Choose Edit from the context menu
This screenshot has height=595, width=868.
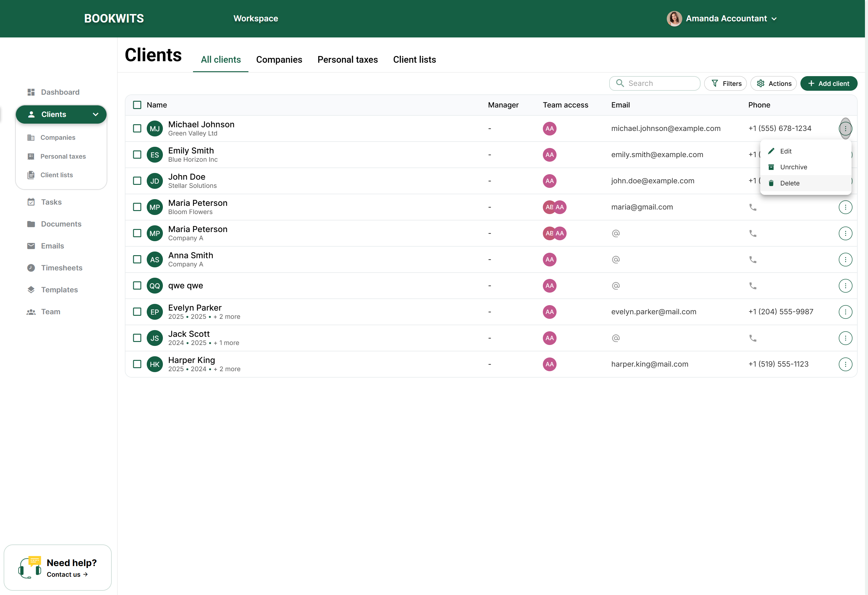806,151
